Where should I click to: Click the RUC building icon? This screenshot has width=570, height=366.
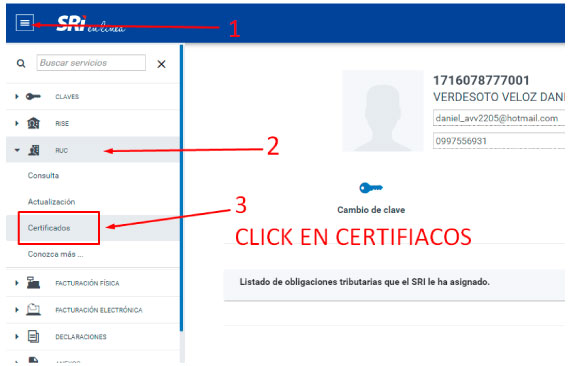(34, 150)
